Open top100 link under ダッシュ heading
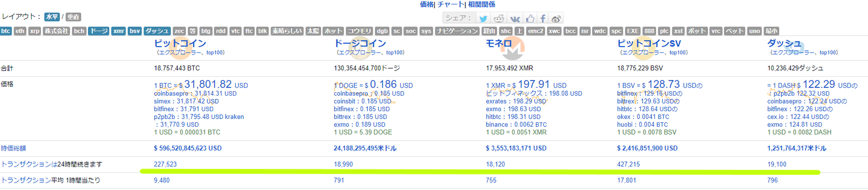The height and width of the screenshot is (190, 868). [828, 53]
